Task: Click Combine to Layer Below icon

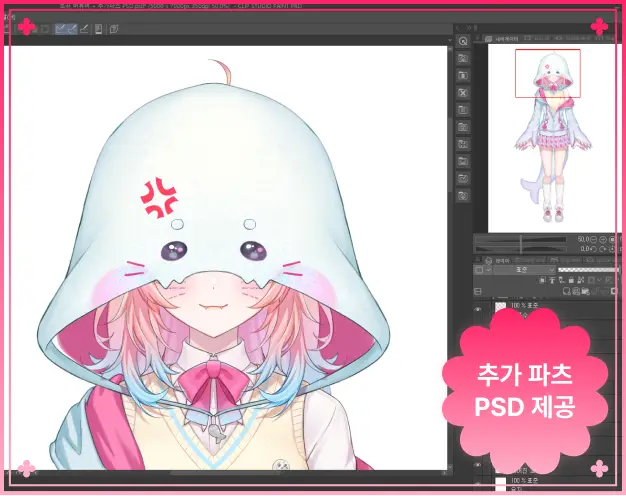Action: [604, 292]
